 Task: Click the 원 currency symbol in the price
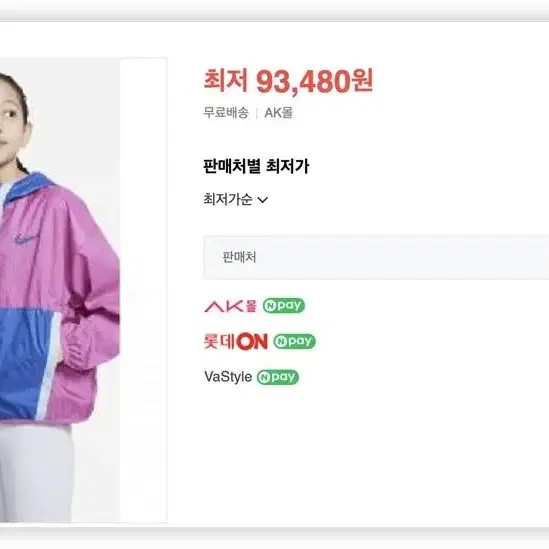(x=363, y=81)
